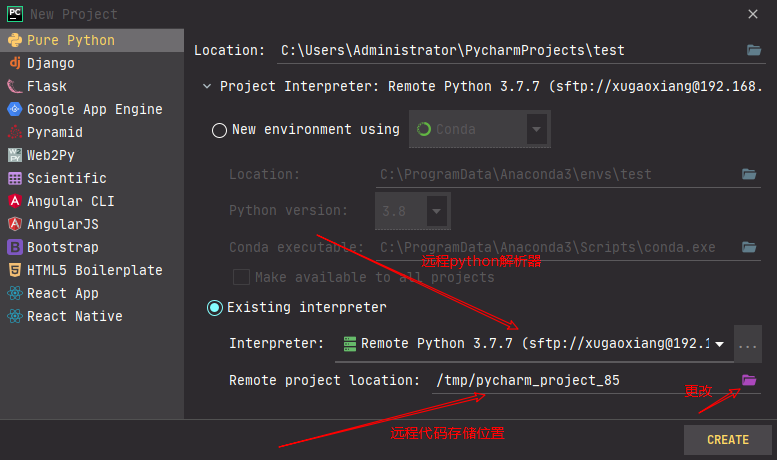Click the Bootstrap B icon

click(x=15, y=247)
